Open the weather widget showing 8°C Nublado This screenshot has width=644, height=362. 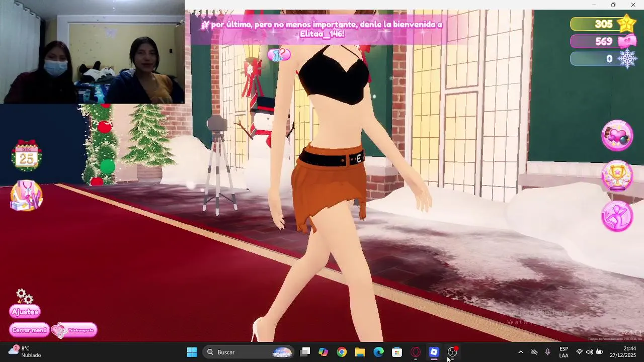pos(25,352)
